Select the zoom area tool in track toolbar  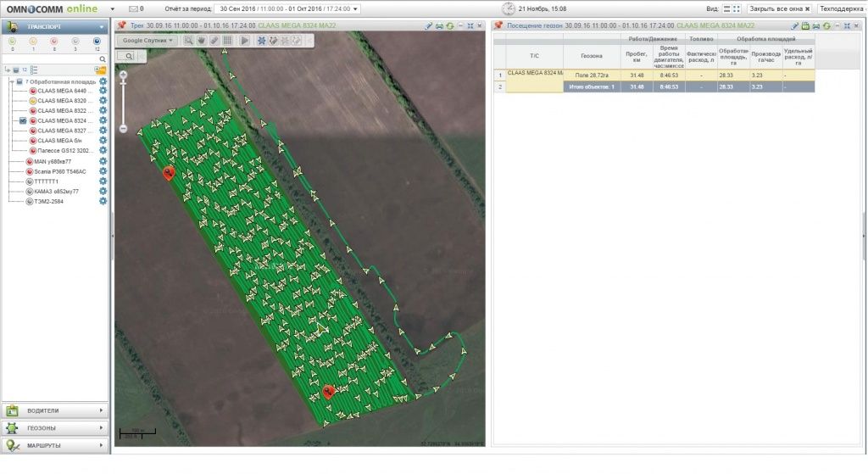click(189, 41)
